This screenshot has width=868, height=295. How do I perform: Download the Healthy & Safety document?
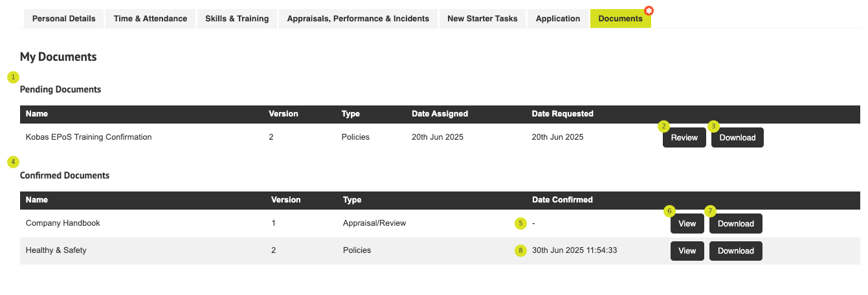tap(736, 251)
